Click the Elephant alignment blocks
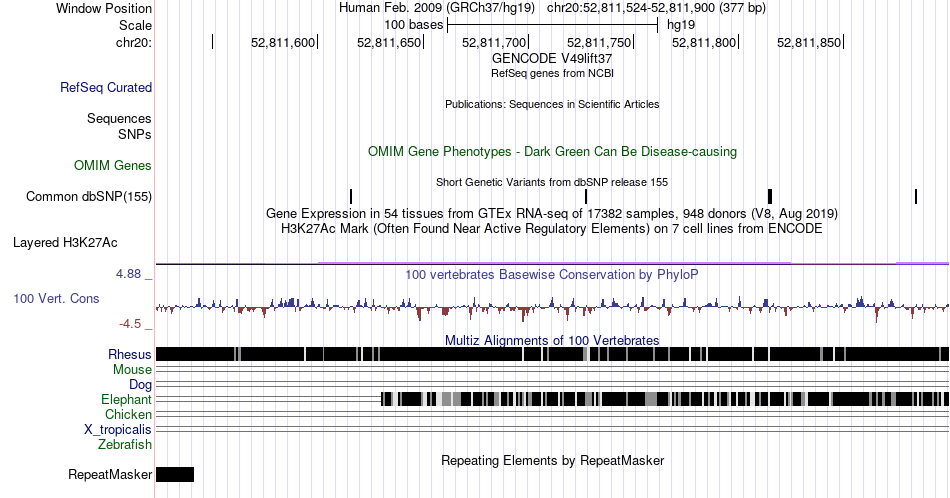Viewport: 950px width, 498px height. (x=665, y=399)
